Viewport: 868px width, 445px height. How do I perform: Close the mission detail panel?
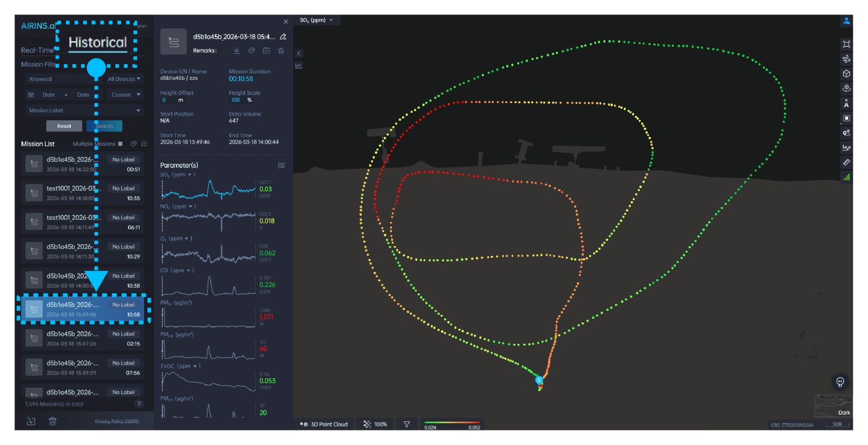(x=285, y=21)
